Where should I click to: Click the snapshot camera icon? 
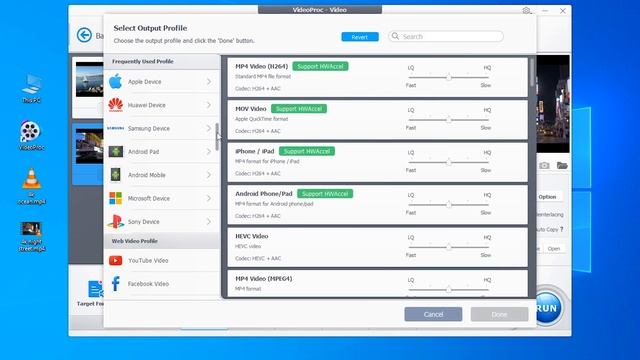click(544, 165)
